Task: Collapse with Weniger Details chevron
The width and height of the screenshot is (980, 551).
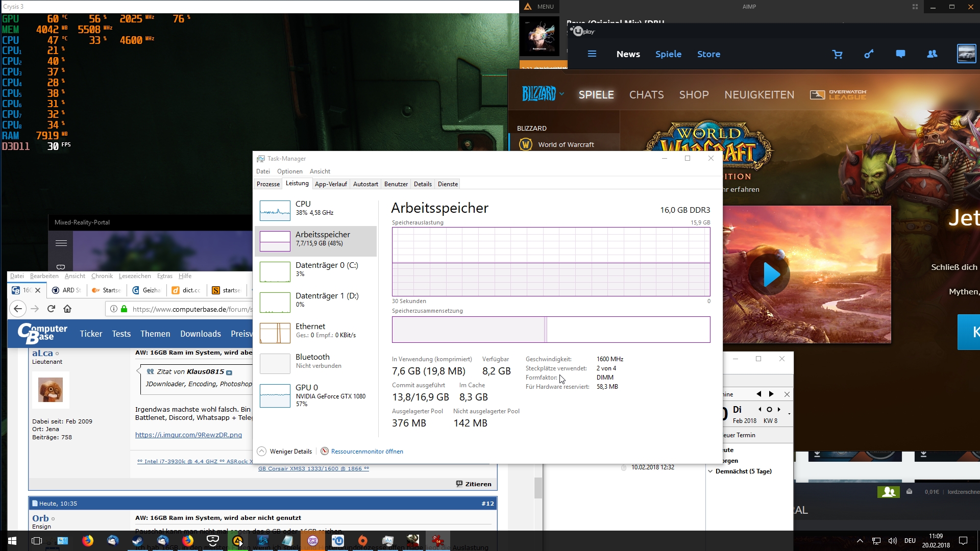Action: click(x=262, y=452)
